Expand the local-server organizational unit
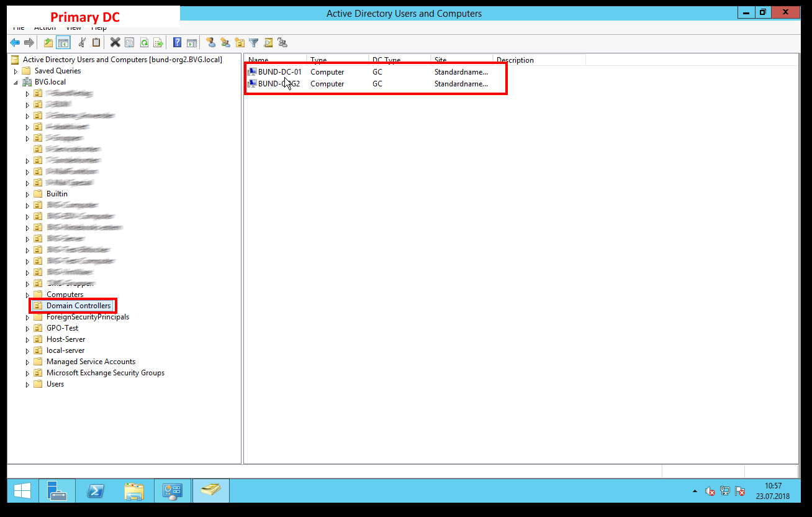The width and height of the screenshot is (812, 517). click(x=27, y=351)
